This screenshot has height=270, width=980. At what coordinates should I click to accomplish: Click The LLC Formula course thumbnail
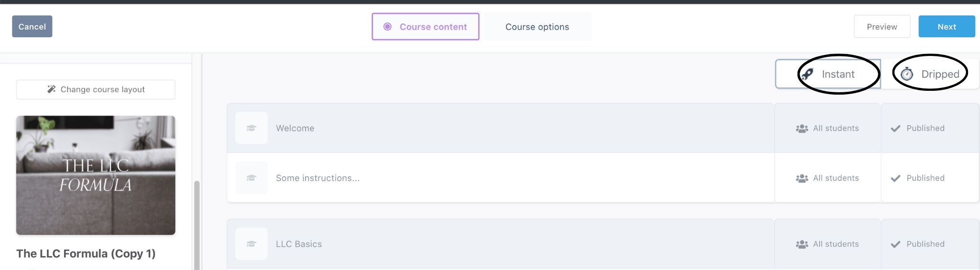[96, 175]
